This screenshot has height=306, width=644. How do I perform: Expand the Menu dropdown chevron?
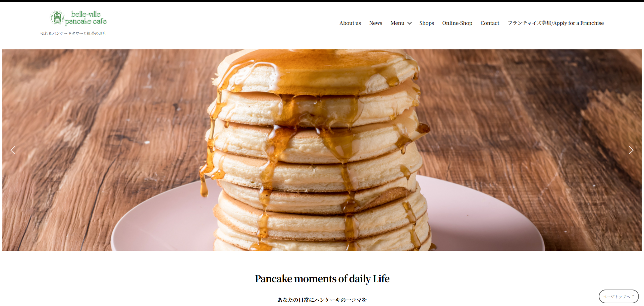click(x=410, y=23)
